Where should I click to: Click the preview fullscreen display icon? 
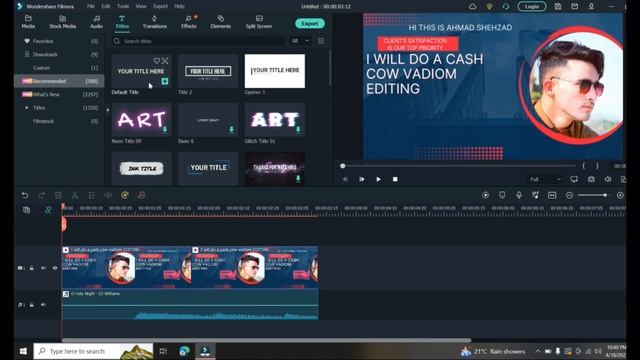pos(574,179)
